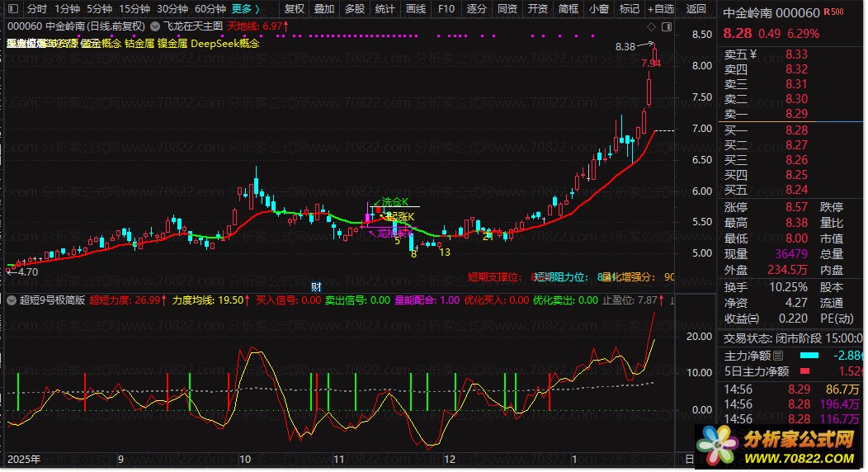
Task: Click the 现量 value 36479
Action: [x=791, y=254]
